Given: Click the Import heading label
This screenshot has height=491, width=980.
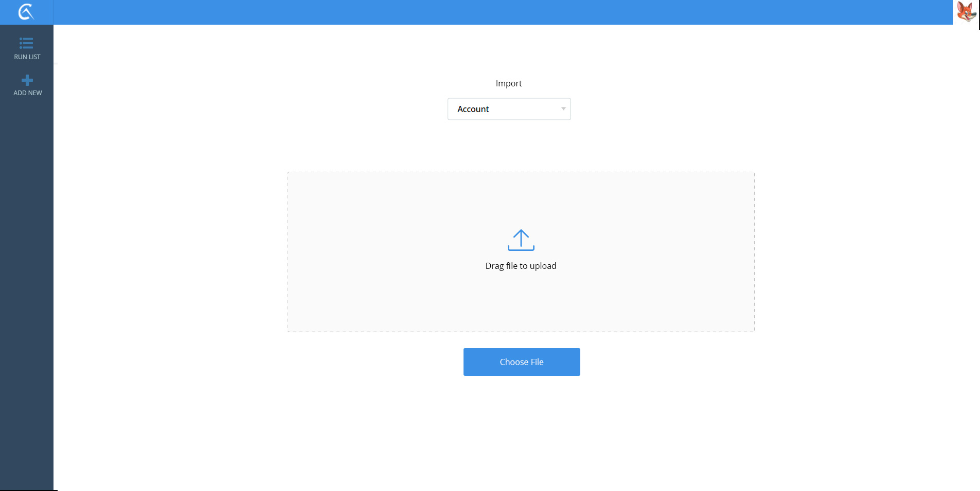Looking at the screenshot, I should [508, 83].
